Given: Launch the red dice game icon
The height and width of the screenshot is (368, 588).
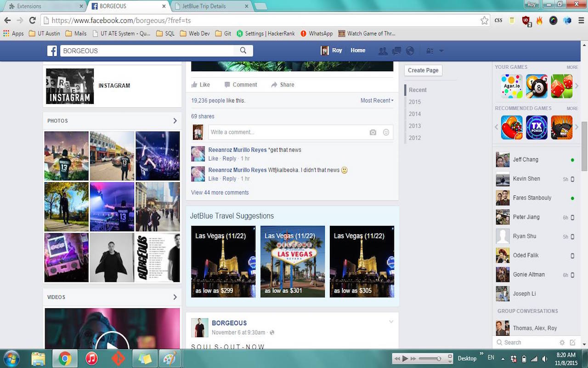Looking at the screenshot, I should click(562, 86).
